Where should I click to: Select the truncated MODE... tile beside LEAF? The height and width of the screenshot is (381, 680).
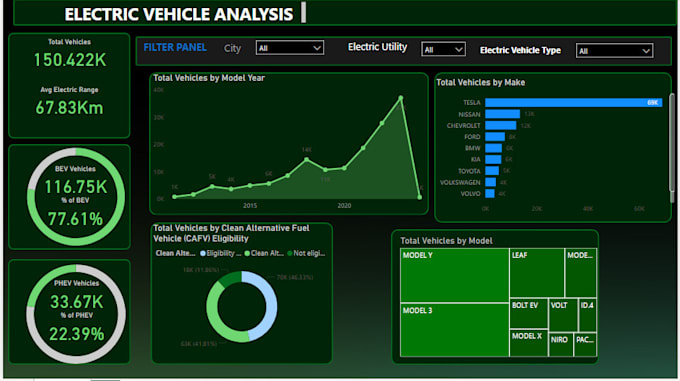581,273
